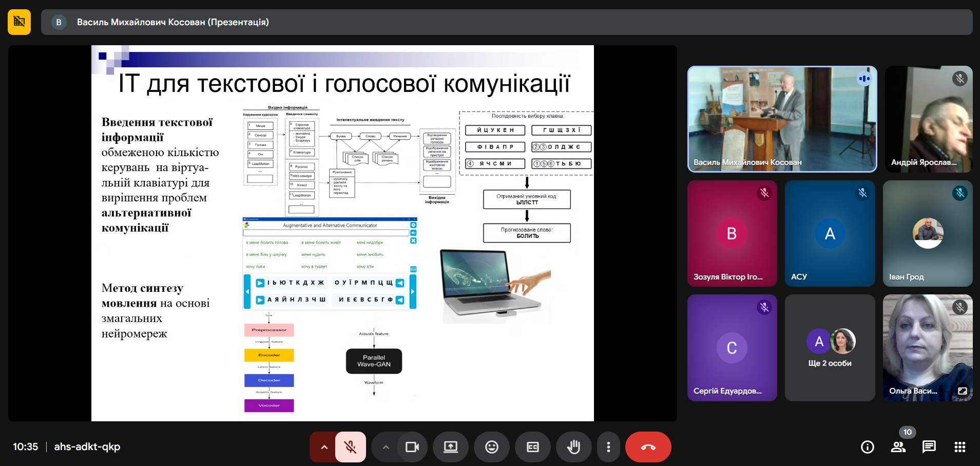The width and height of the screenshot is (980, 466).
Task: Open the emoji reactions button
Action: (x=491, y=447)
